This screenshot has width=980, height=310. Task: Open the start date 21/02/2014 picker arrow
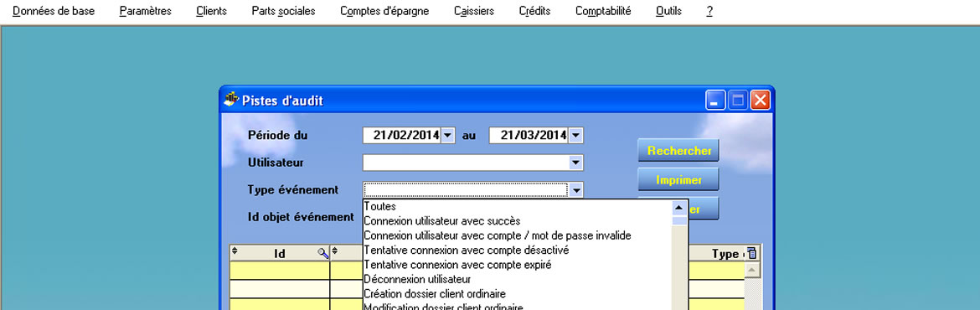(x=448, y=135)
